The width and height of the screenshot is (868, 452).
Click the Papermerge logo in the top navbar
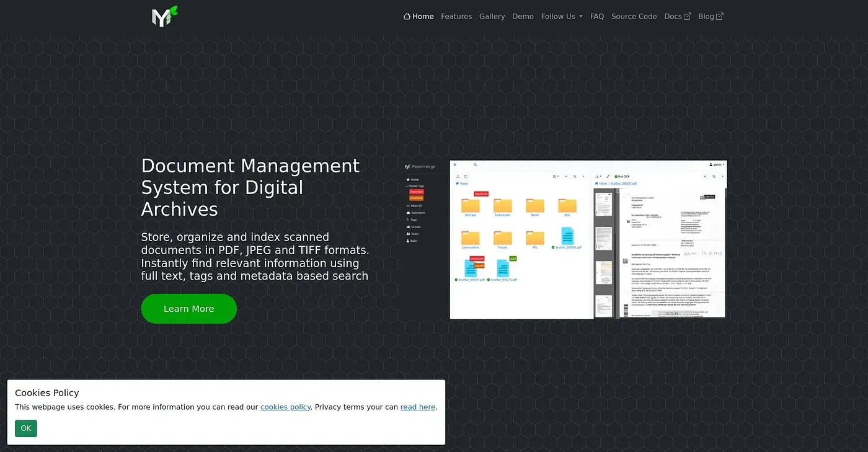164,16
